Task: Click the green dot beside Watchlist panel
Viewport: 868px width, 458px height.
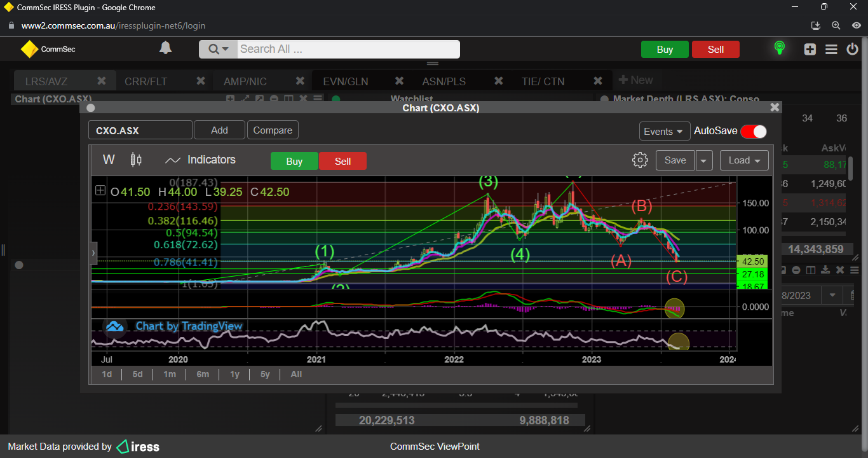Action: (x=336, y=99)
